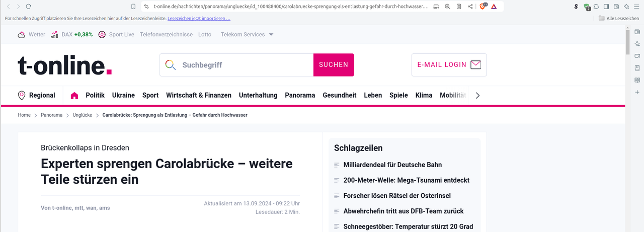Open the zoom magnifier icon in address bar
The width and height of the screenshot is (644, 232).
447,7
